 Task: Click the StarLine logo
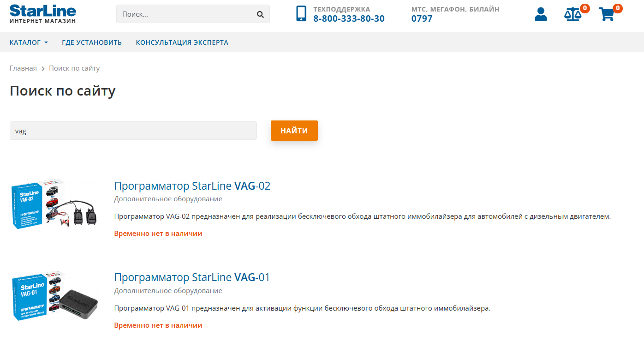click(x=42, y=14)
